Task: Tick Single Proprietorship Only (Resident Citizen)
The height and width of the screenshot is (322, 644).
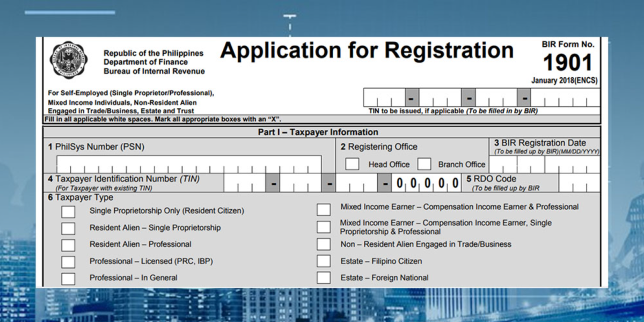Action: click(x=68, y=211)
